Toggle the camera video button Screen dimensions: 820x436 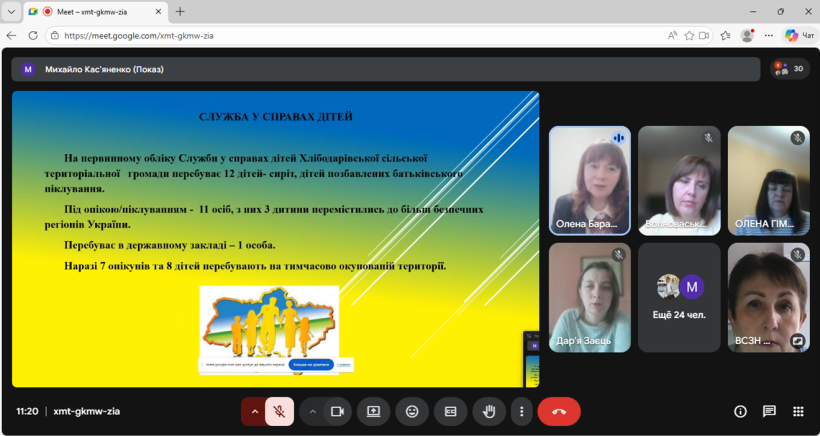337,411
